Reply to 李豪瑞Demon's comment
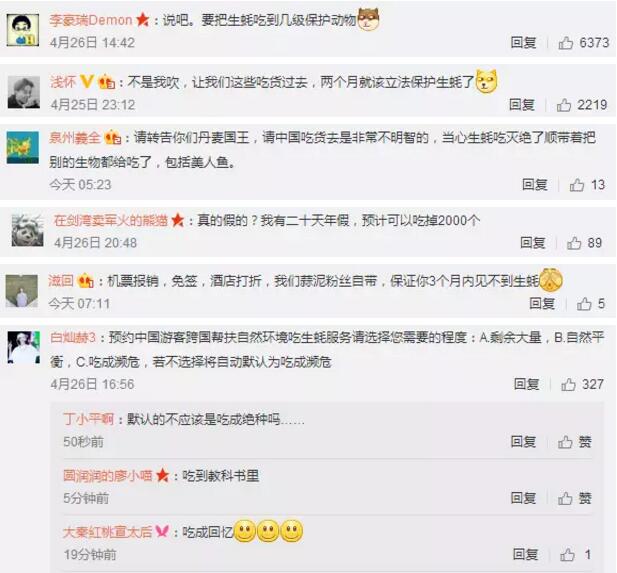 click(523, 43)
